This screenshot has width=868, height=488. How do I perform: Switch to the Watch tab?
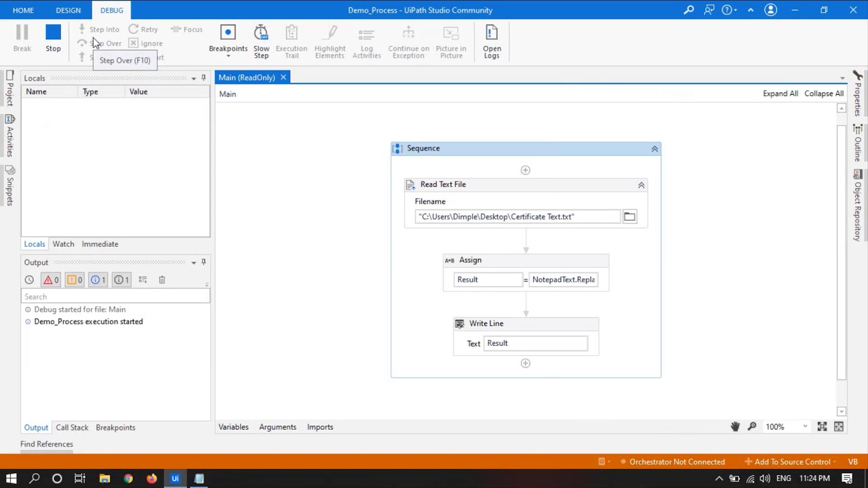point(63,244)
